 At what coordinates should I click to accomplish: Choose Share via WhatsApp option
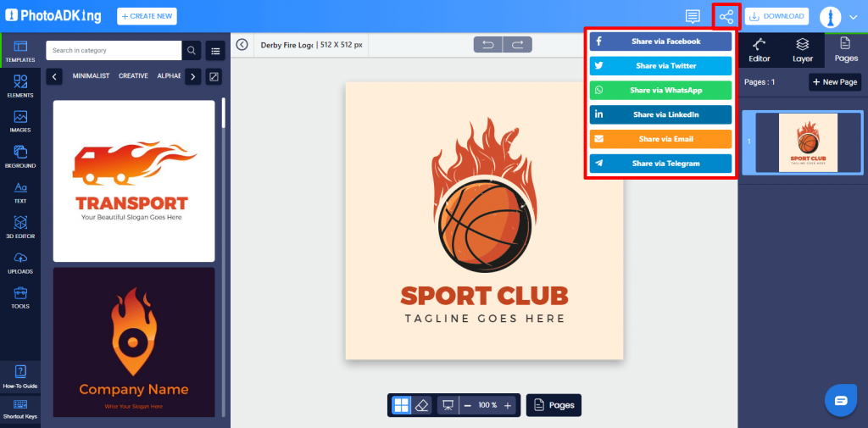point(660,90)
